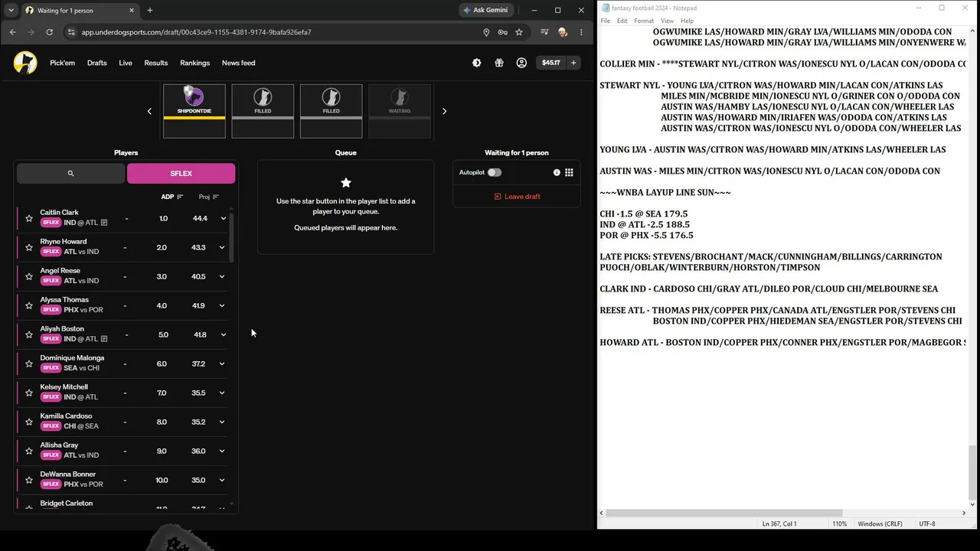Open Notepad's View menu
The width and height of the screenshot is (980, 551).
pyautogui.click(x=668, y=21)
